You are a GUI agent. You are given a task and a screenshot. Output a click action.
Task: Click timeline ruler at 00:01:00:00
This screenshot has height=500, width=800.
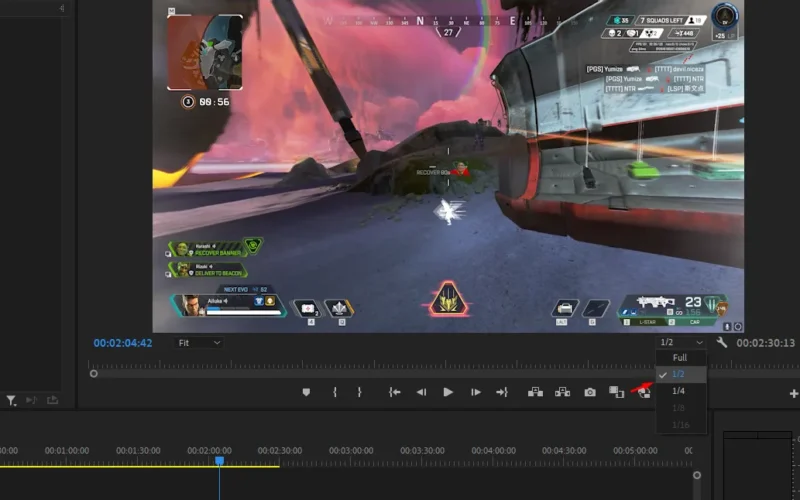(x=67, y=451)
